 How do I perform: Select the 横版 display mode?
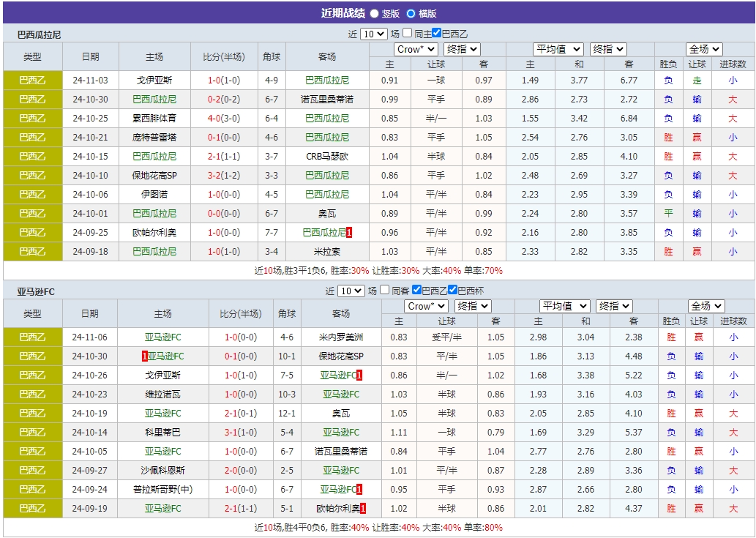pyautogui.click(x=410, y=12)
